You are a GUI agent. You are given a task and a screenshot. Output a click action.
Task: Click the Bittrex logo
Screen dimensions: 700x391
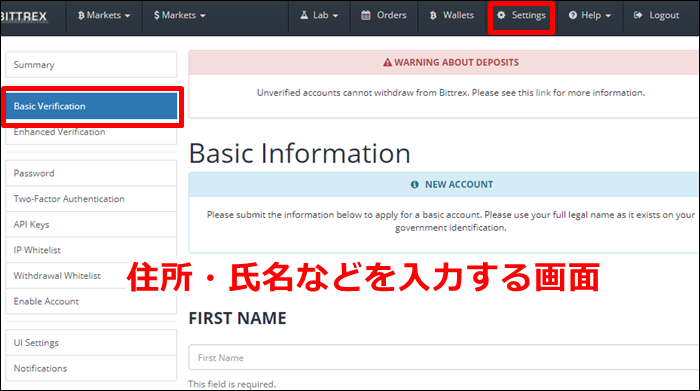(x=24, y=17)
